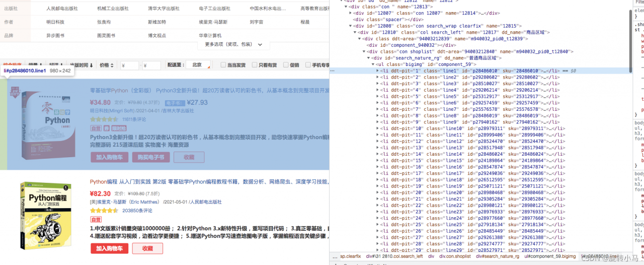Expand 更多选项（奖项、包装）

point(233,44)
